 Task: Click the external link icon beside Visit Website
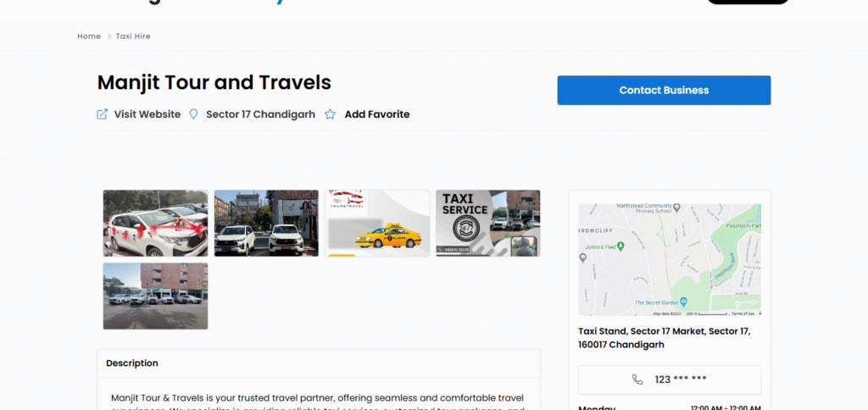pos(103,114)
